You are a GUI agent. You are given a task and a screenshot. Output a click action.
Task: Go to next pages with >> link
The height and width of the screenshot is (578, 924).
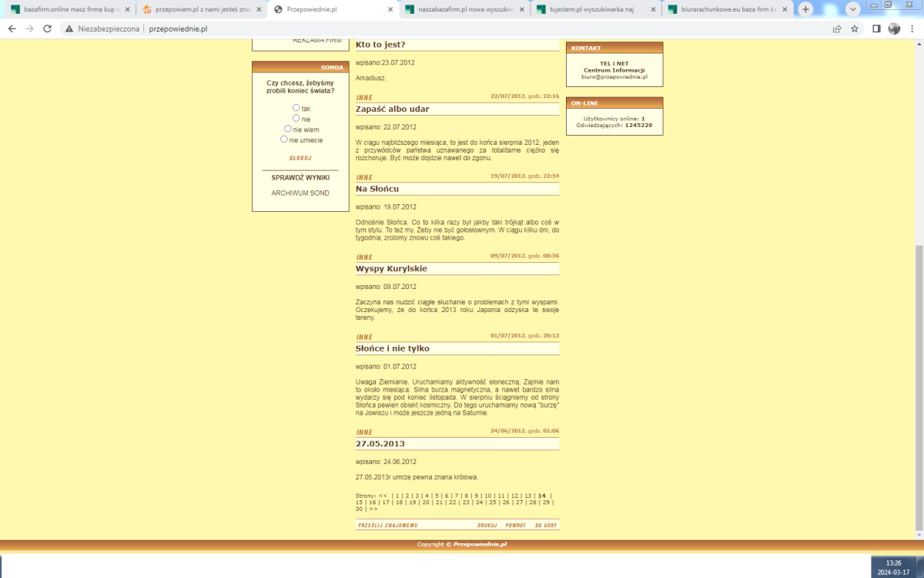[373, 509]
